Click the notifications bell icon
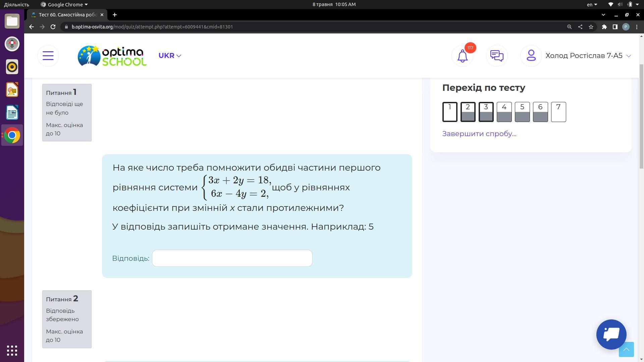Viewport: 644px width, 362px height. pos(463,56)
